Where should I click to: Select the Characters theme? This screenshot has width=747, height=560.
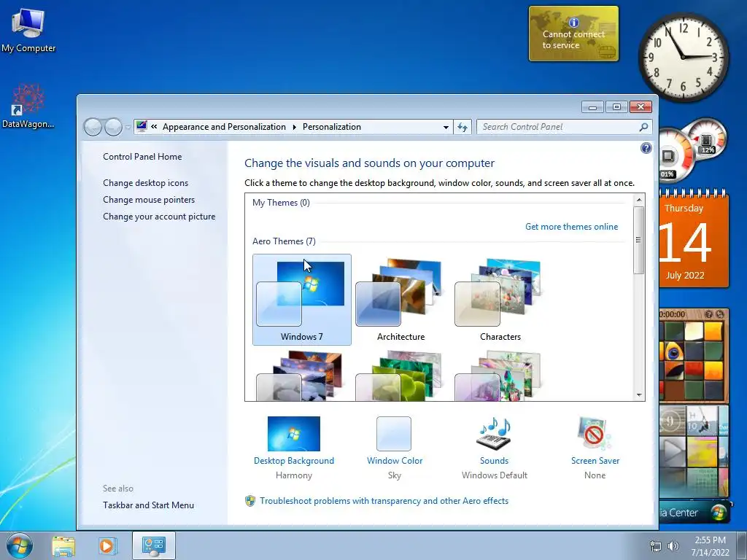(x=500, y=300)
